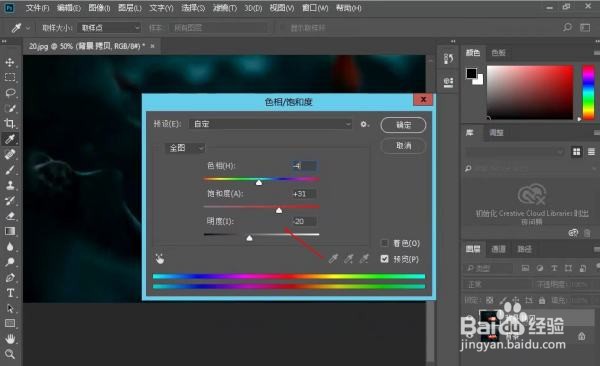600x366 pixels.
Task: Click the first eyedropper in Hue/Saturation dialog
Action: tap(333, 259)
